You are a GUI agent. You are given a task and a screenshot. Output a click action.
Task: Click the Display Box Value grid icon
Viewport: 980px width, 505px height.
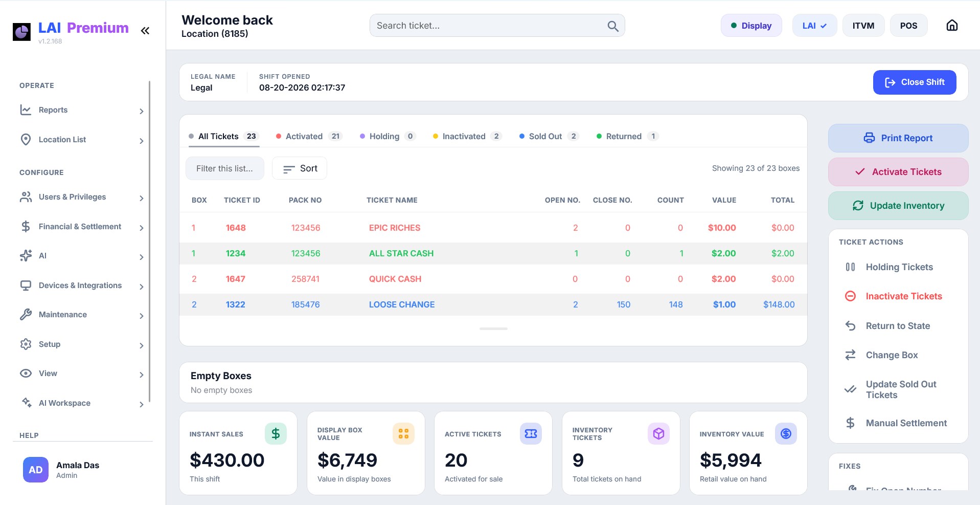click(x=403, y=434)
